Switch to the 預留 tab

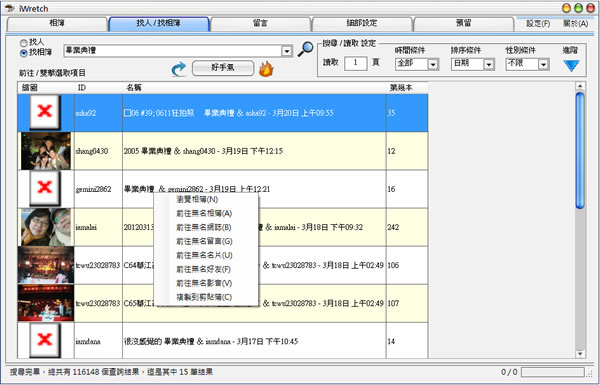pos(463,24)
